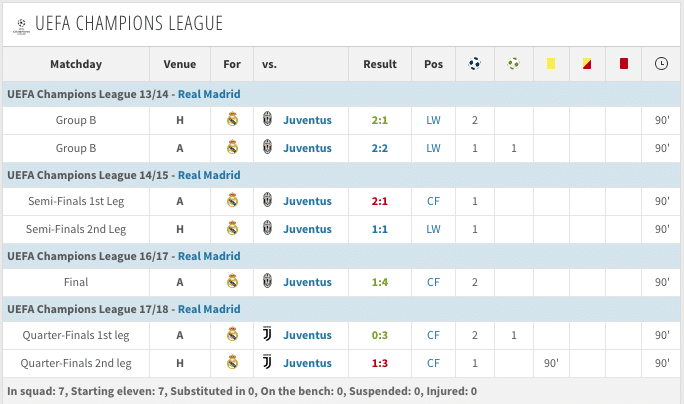Click the Real Madrid crest in Final row

click(x=232, y=282)
